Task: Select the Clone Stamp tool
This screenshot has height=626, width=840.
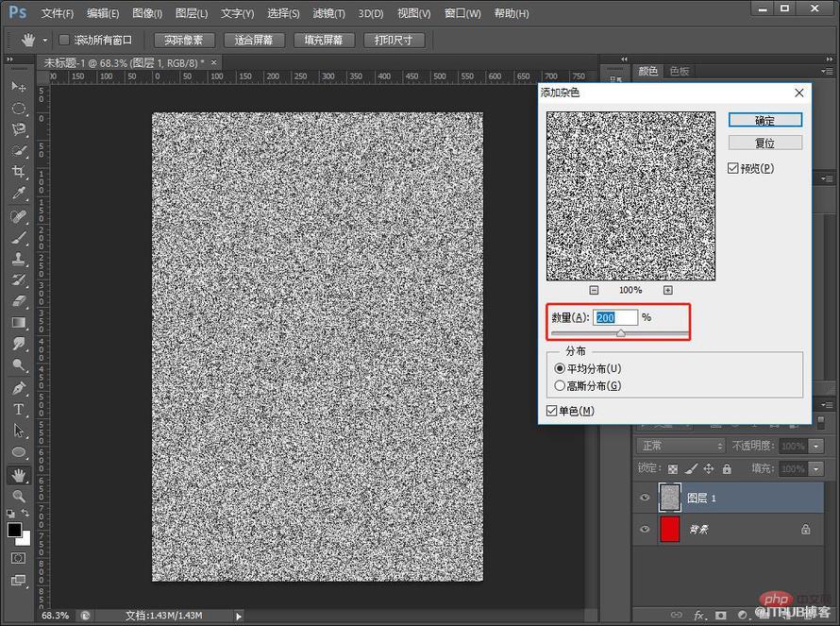Action: [19, 259]
